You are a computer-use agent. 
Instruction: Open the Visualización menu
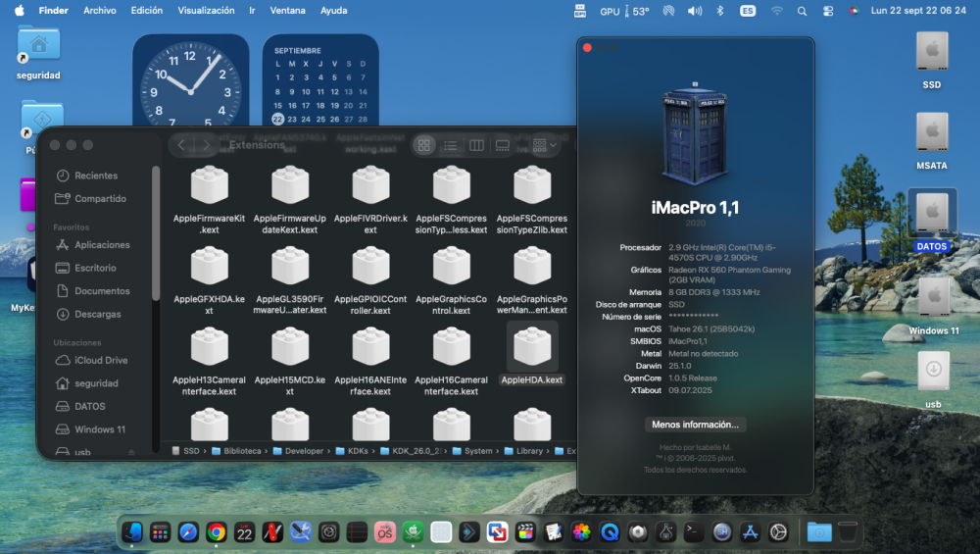[206, 11]
